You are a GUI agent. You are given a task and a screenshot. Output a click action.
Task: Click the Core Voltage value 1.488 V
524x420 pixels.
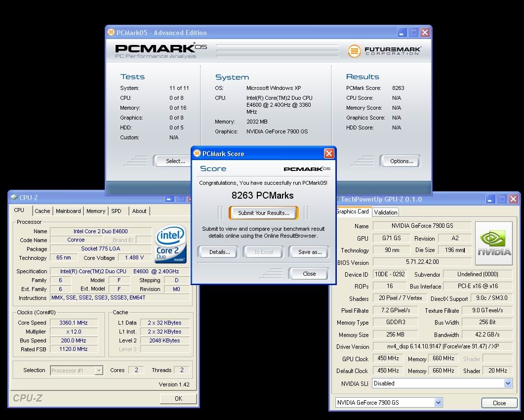point(134,257)
